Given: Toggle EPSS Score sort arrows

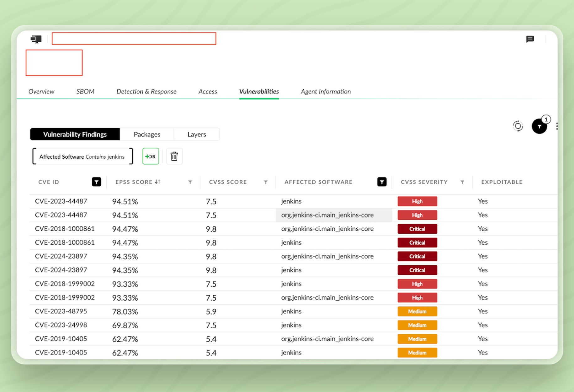Looking at the screenshot, I should pyautogui.click(x=157, y=182).
